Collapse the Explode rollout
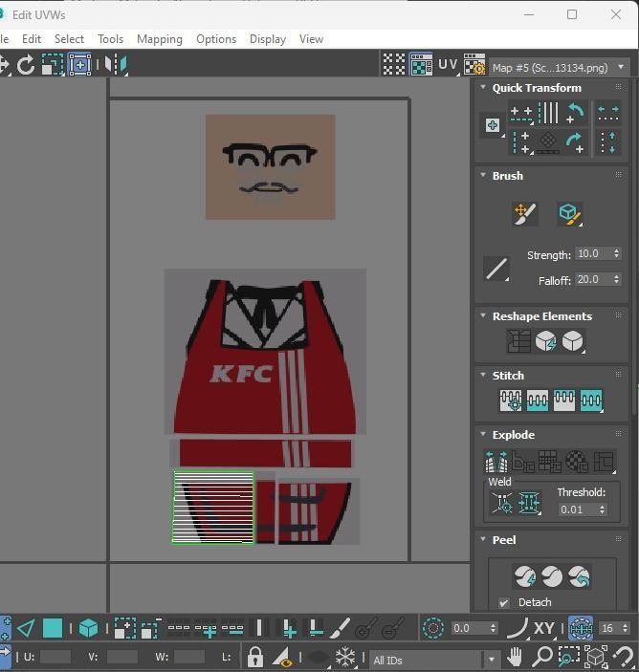This screenshot has height=672, width=639. [483, 434]
